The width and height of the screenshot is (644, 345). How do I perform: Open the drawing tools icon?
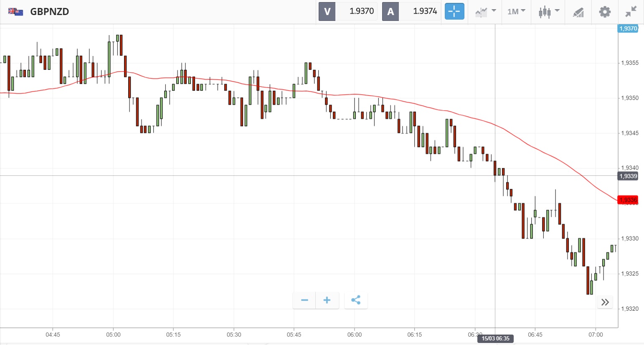click(578, 12)
